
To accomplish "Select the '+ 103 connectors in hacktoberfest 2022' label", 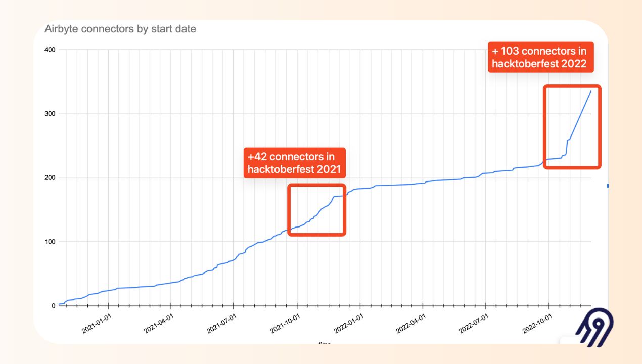I will pyautogui.click(x=539, y=57).
